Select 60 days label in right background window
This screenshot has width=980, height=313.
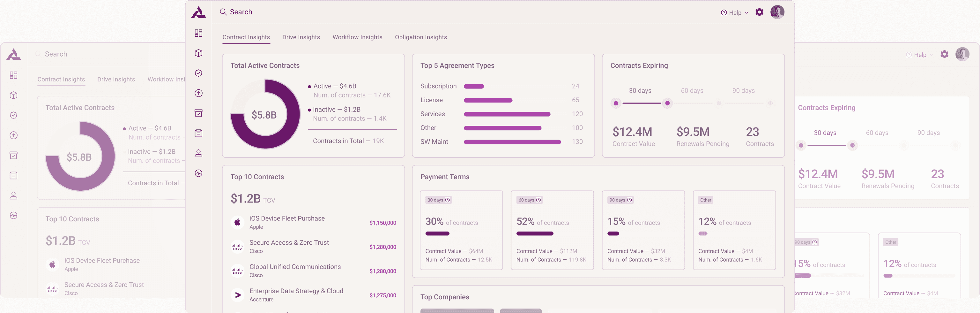(x=877, y=133)
